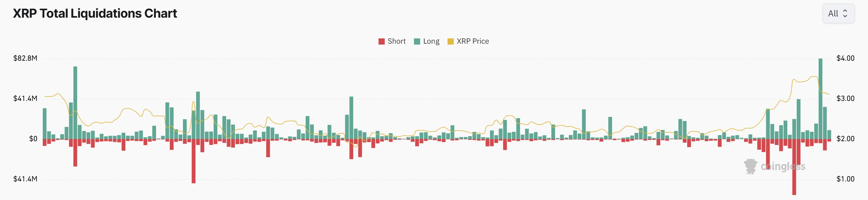Open the All time range dropdown
868x200 pixels.
(x=838, y=14)
